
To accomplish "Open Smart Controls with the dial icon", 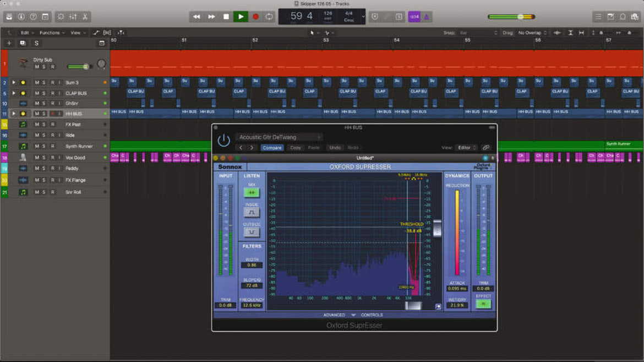I will 61,17.
